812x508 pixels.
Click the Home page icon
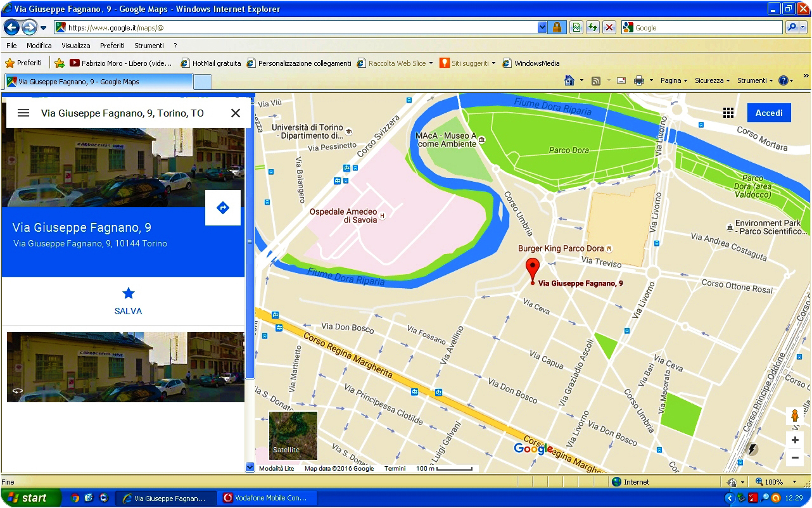(x=569, y=80)
